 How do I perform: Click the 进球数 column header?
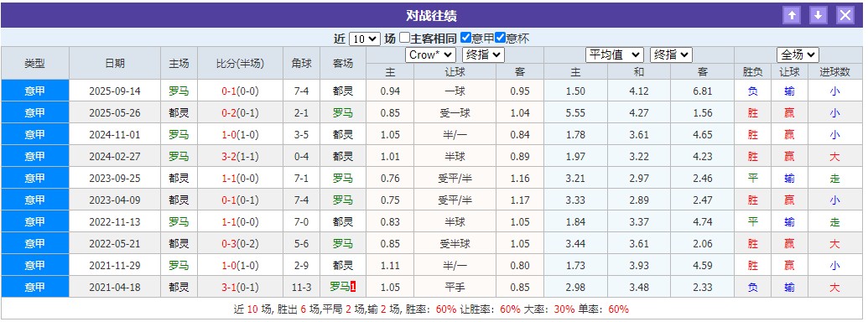click(834, 72)
